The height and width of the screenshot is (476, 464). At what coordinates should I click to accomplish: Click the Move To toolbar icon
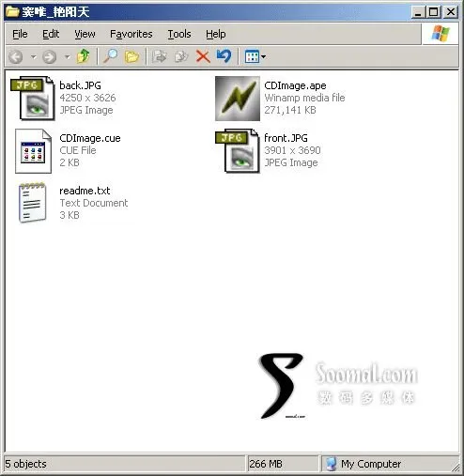(x=160, y=56)
